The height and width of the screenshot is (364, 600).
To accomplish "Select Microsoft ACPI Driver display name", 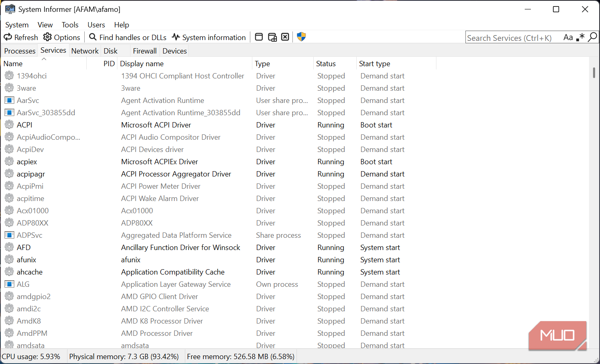I will [156, 125].
